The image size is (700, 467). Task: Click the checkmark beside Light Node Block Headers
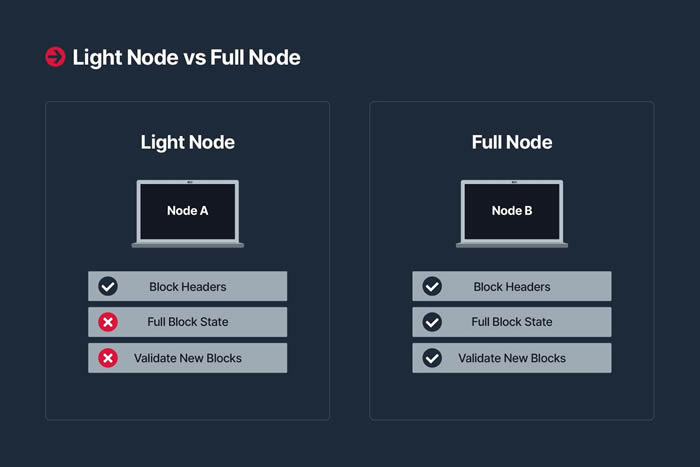point(108,286)
